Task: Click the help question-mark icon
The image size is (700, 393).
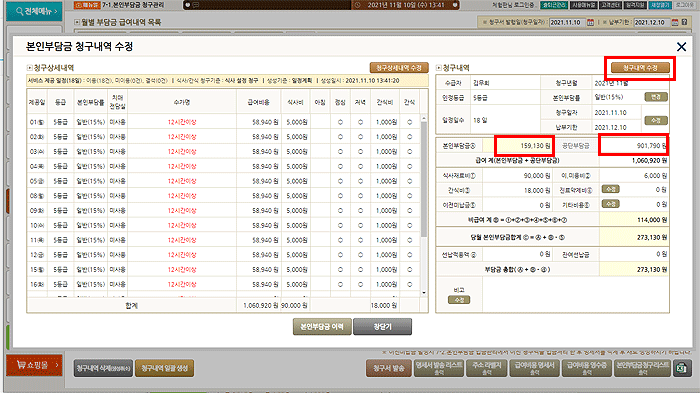Action: tap(684, 22)
